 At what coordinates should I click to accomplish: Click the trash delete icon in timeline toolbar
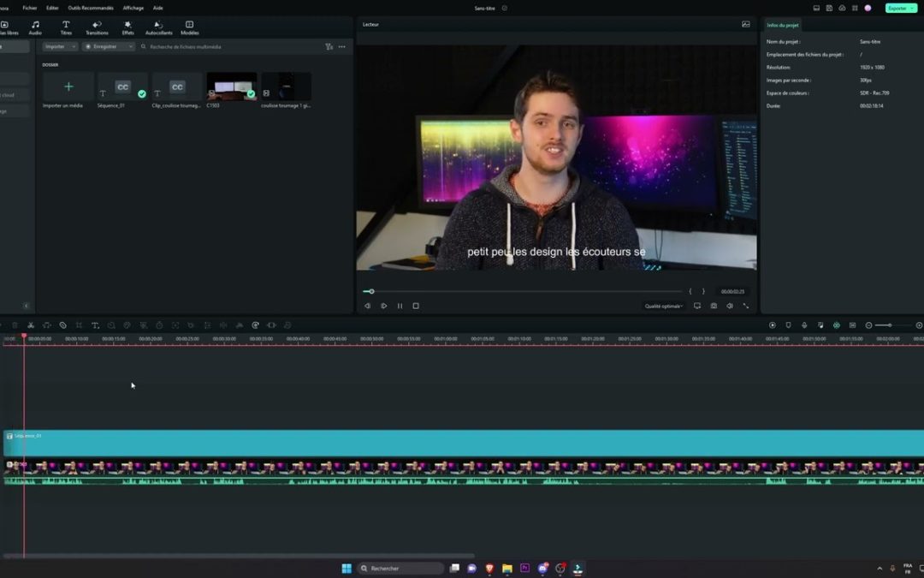(15, 325)
